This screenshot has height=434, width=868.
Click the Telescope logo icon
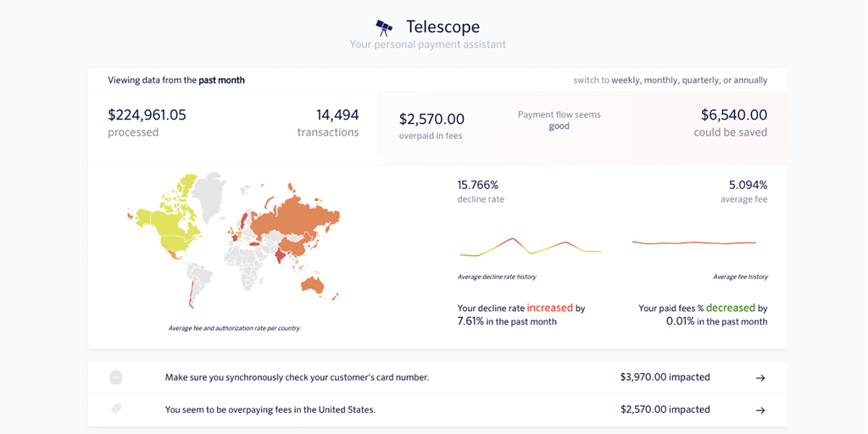(x=384, y=28)
